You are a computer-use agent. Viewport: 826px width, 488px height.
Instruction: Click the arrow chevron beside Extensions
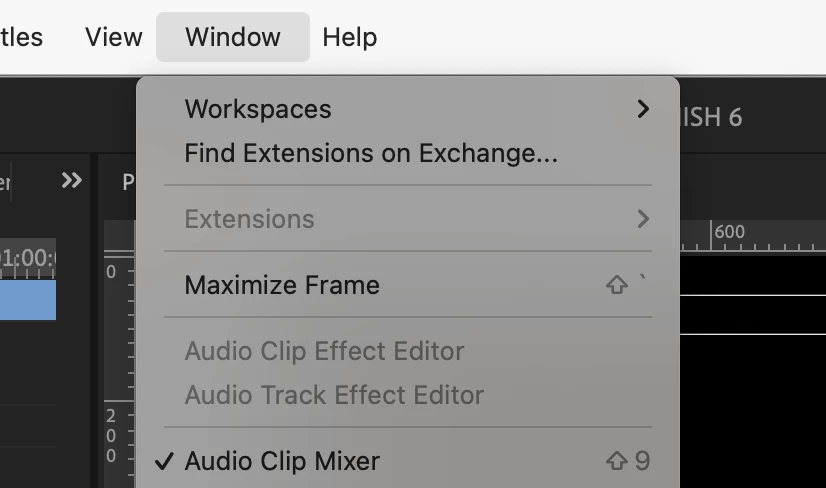coord(643,219)
